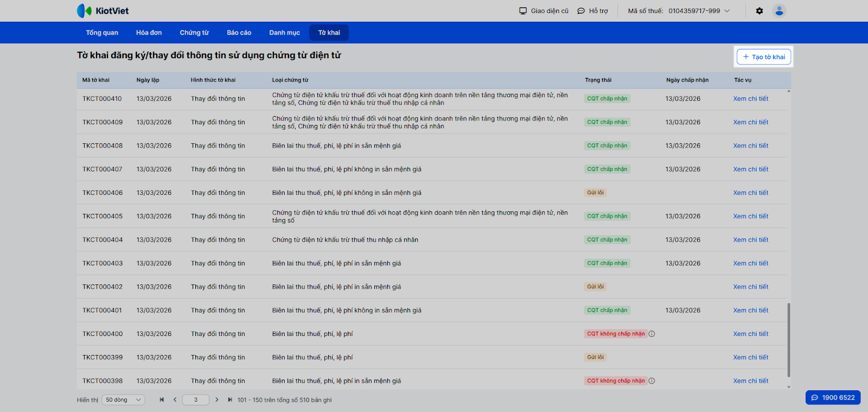View details of TKCT000408
Viewport: 868px width, 412px height.
point(751,145)
